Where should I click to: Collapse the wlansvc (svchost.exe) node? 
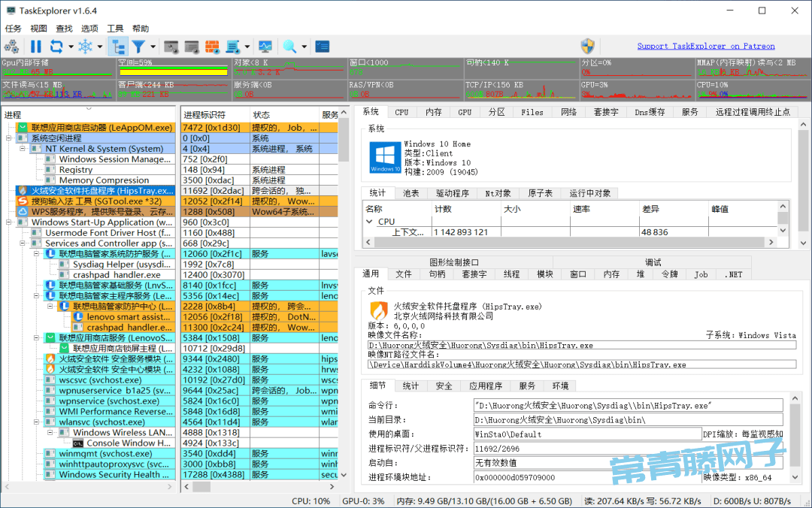(x=36, y=422)
